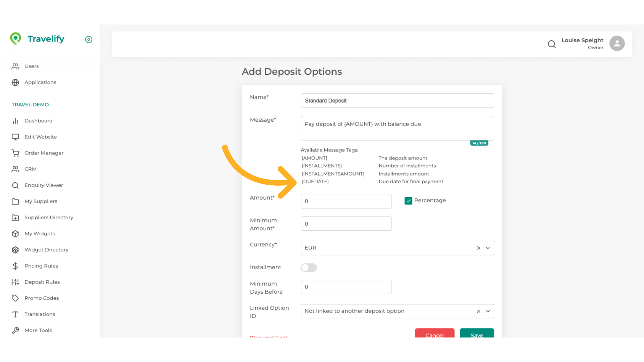The width and height of the screenshot is (644, 362).
Task: Expand the Linked Option ID dropdown
Action: point(488,311)
